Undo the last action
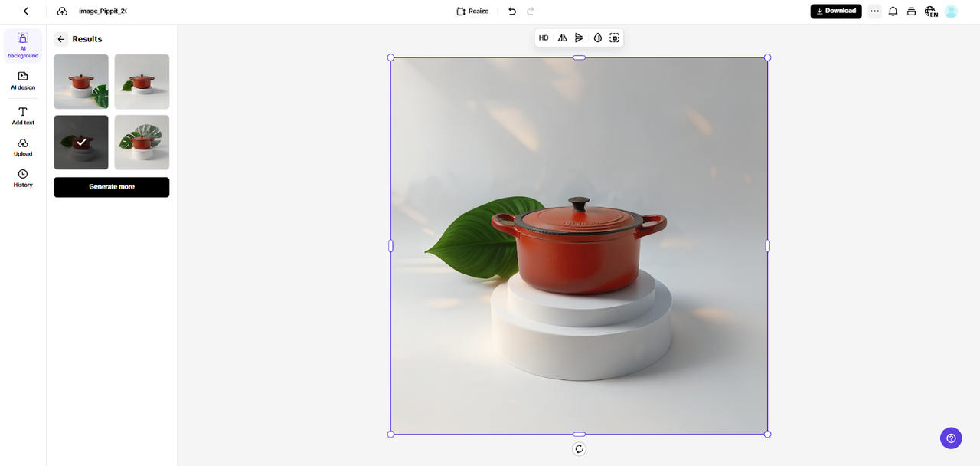This screenshot has height=466, width=980. (x=512, y=11)
